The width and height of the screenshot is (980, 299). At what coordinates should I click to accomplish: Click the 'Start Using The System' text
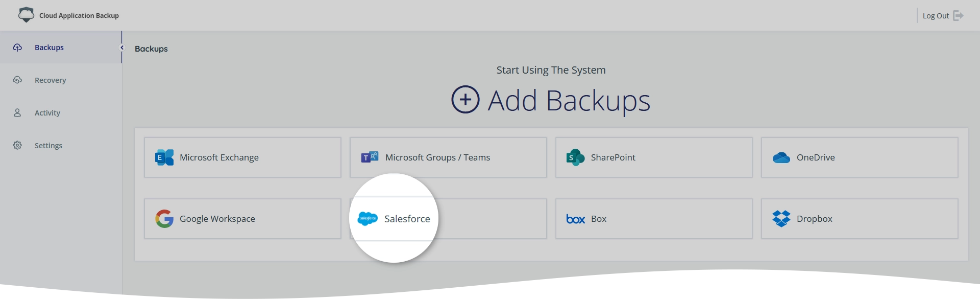pyautogui.click(x=551, y=70)
